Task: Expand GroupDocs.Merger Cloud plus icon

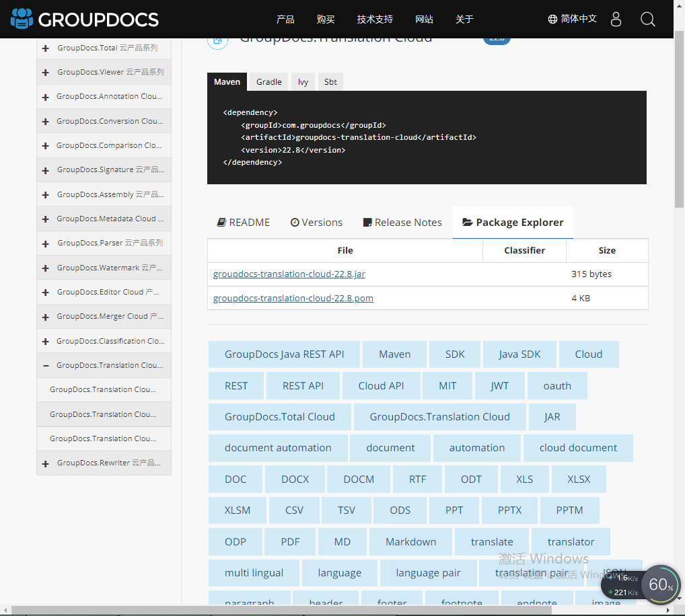Action: [x=46, y=317]
